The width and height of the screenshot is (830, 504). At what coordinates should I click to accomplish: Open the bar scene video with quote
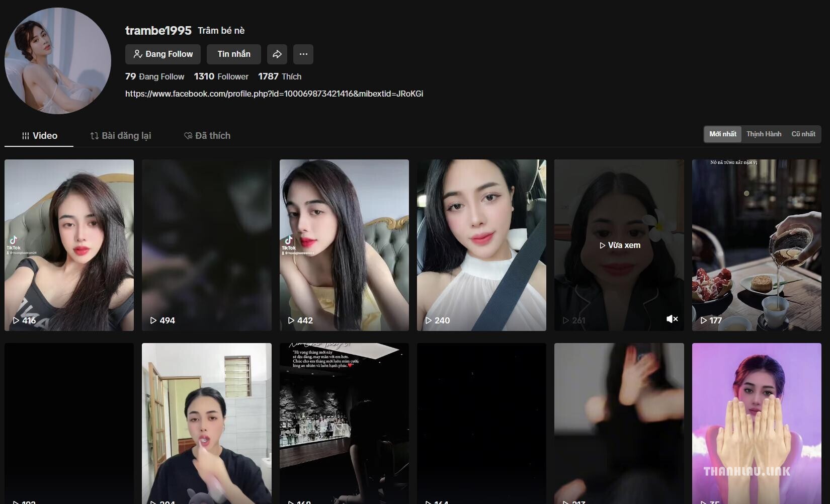[344, 424]
